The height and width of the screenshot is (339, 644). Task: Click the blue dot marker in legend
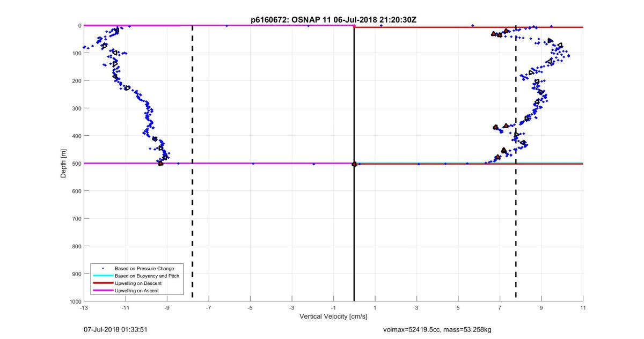coord(103,268)
